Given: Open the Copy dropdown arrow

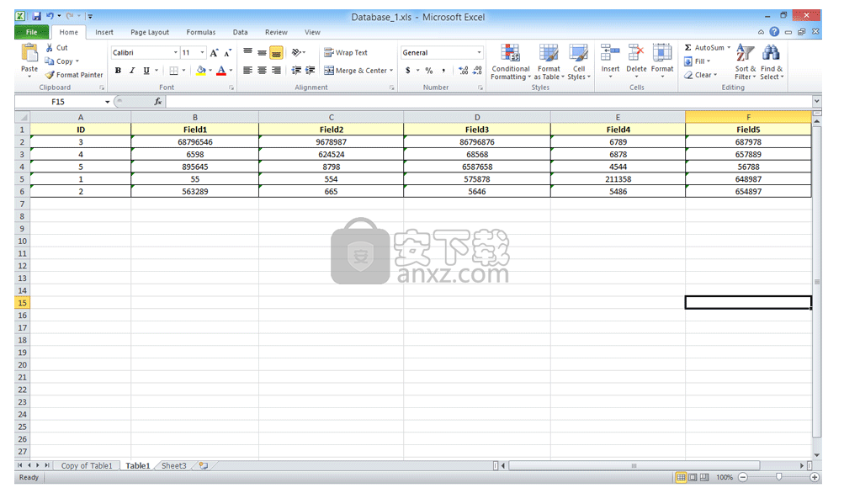Looking at the screenshot, I should [77, 61].
